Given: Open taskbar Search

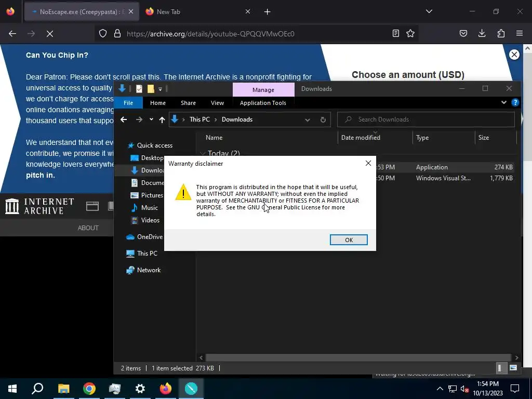Looking at the screenshot, I should tap(37, 389).
